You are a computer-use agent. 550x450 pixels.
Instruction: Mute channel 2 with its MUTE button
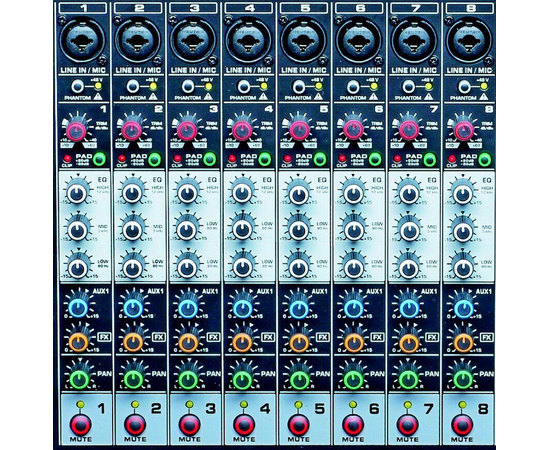(x=135, y=425)
